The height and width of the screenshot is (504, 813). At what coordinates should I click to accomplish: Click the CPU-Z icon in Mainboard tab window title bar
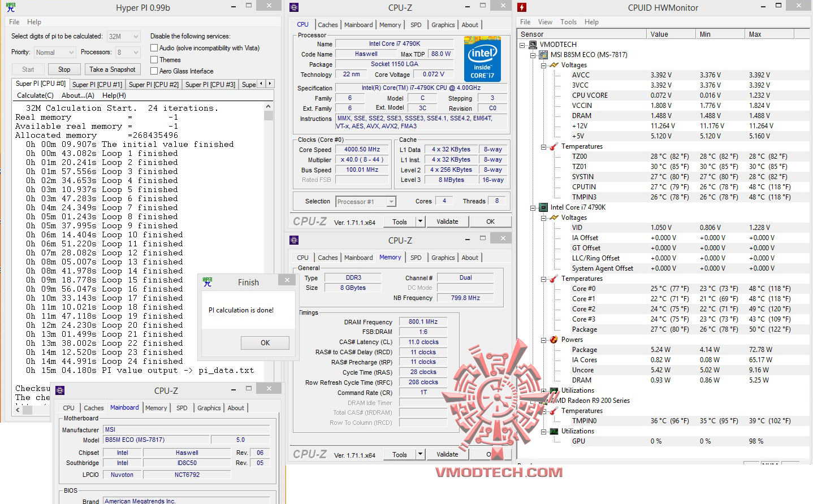[60, 390]
